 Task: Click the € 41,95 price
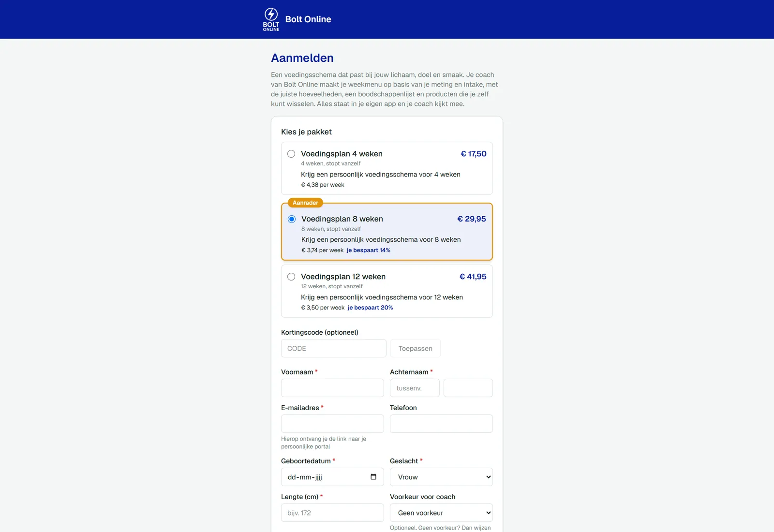click(x=473, y=277)
